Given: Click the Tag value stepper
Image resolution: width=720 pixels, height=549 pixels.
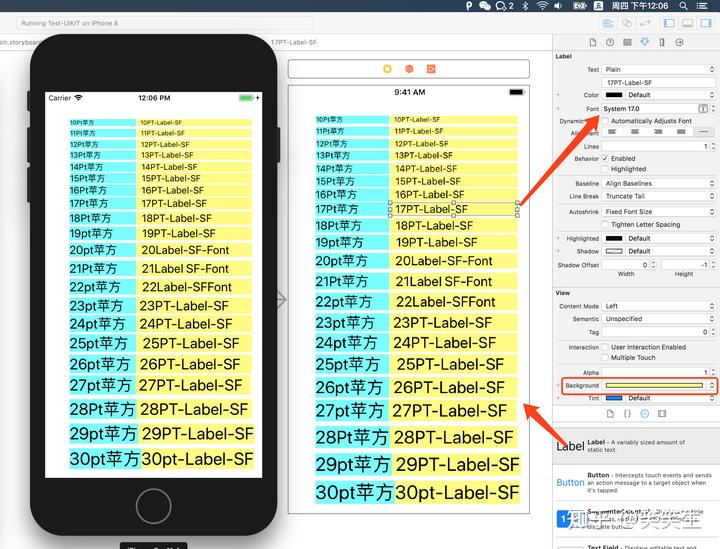Looking at the screenshot, I should tap(713, 331).
